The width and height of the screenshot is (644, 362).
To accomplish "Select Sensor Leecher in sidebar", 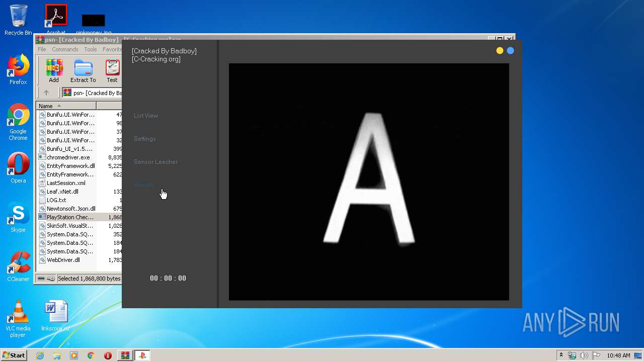I will tap(156, 162).
